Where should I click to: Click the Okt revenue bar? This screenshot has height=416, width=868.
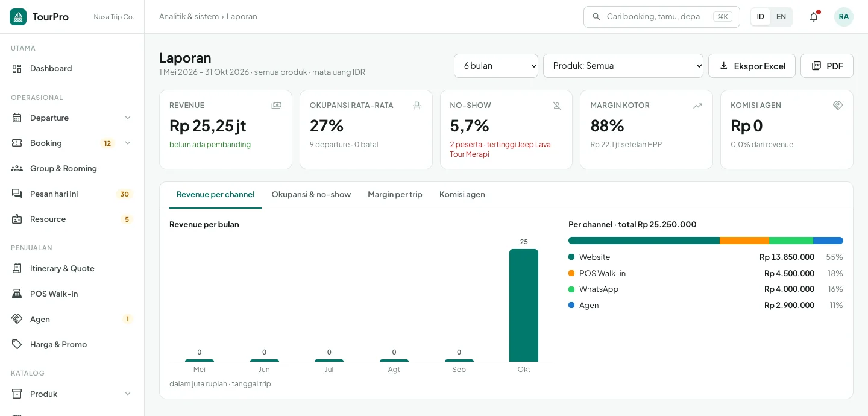(524, 306)
